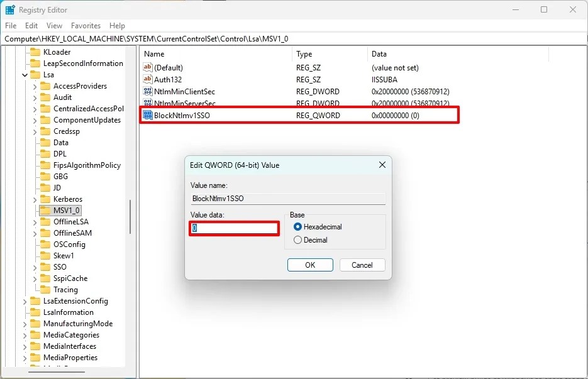Expand the Kerberos tree node
588x379 pixels.
coord(35,199)
